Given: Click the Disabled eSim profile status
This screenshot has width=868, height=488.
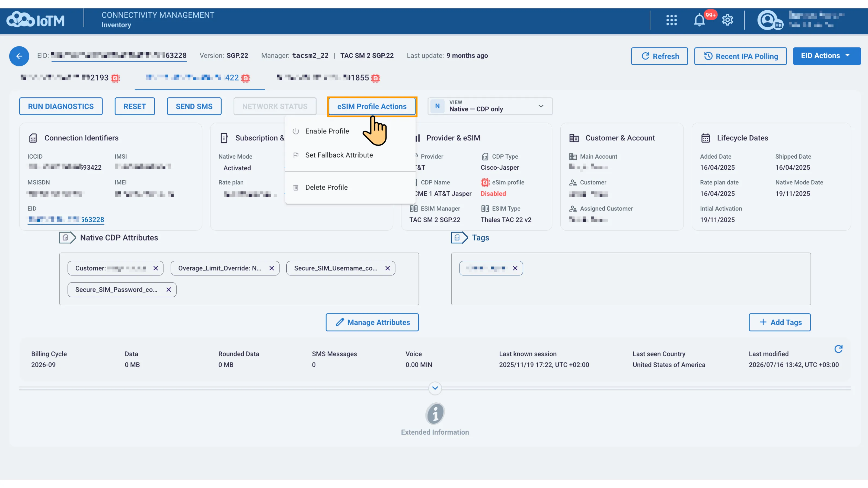Looking at the screenshot, I should (x=493, y=194).
